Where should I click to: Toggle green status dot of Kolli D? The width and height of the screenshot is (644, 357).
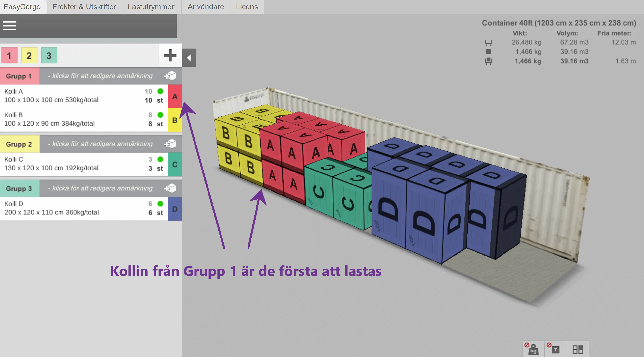coord(160,204)
